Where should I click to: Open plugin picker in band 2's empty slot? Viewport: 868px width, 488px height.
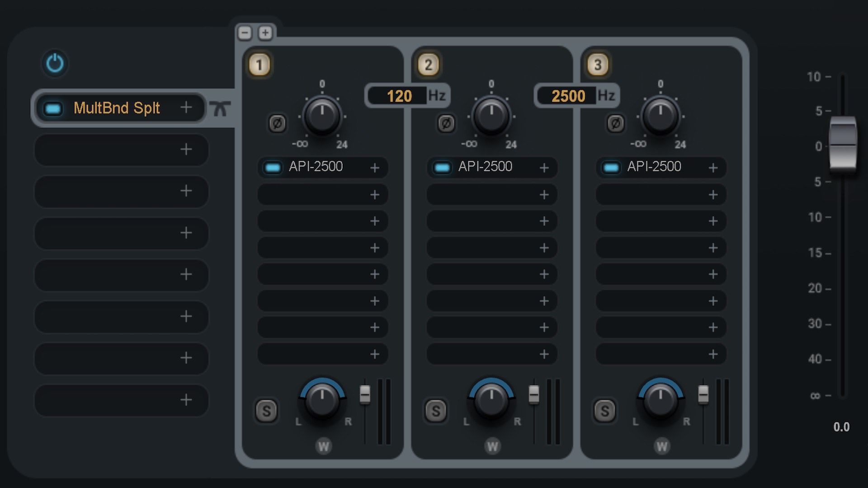point(544,195)
